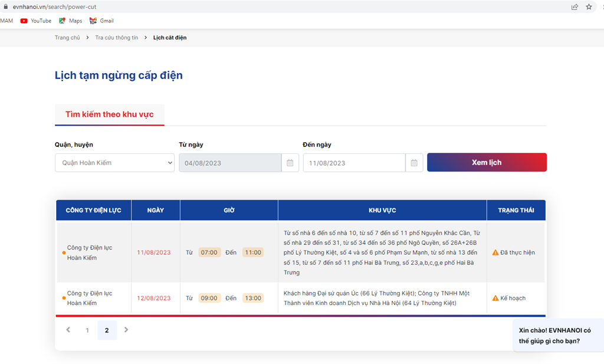604x364 pixels.
Task: Open the EVNHANOI chat greeting bubble
Action: [558, 336]
